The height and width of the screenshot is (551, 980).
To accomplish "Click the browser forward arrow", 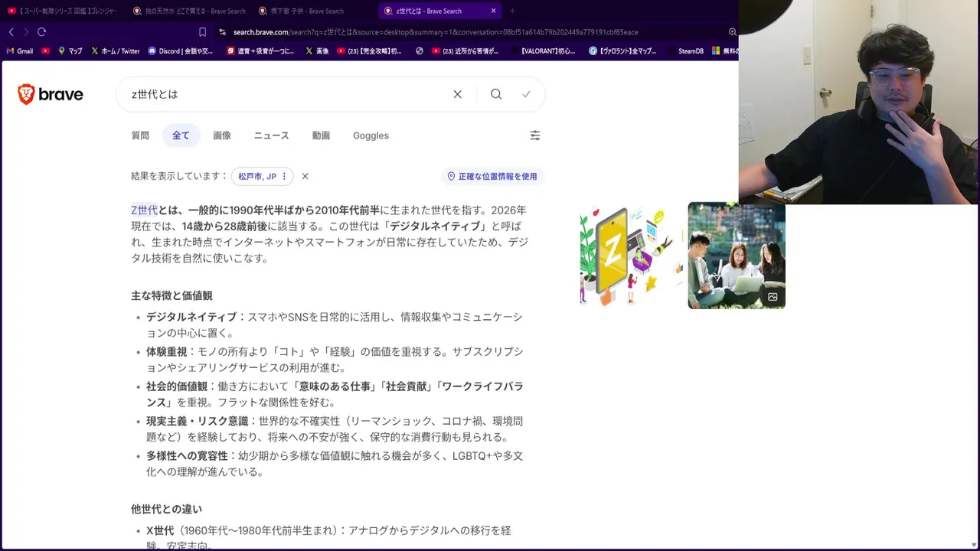I will point(26,32).
